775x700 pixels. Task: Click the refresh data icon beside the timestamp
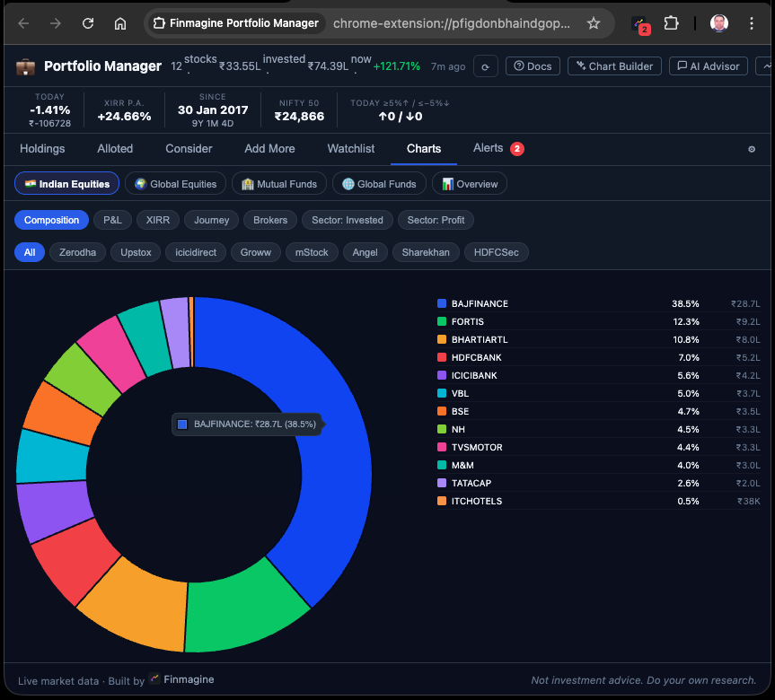coord(485,66)
